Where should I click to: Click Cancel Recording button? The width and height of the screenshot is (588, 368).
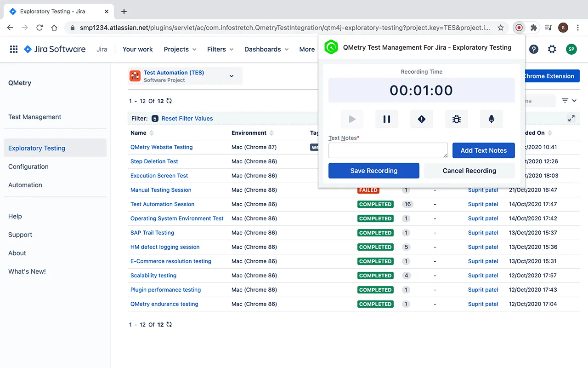pos(469,171)
